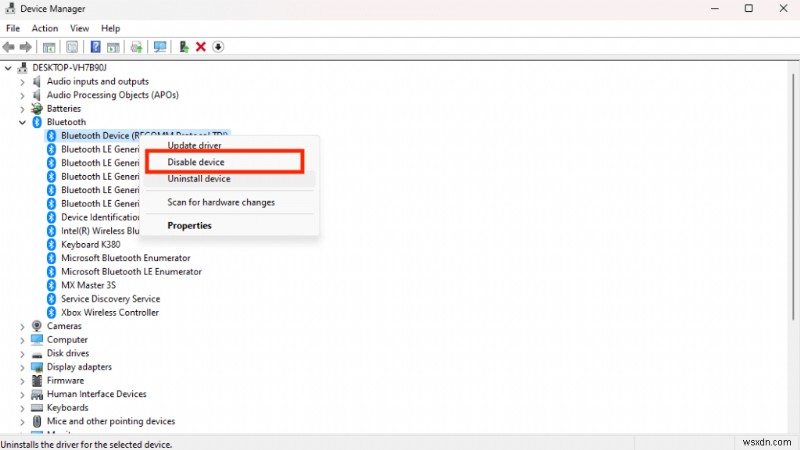Image resolution: width=800 pixels, height=450 pixels.
Task: Toggle the console tree toolbar icon
Action: (x=49, y=47)
